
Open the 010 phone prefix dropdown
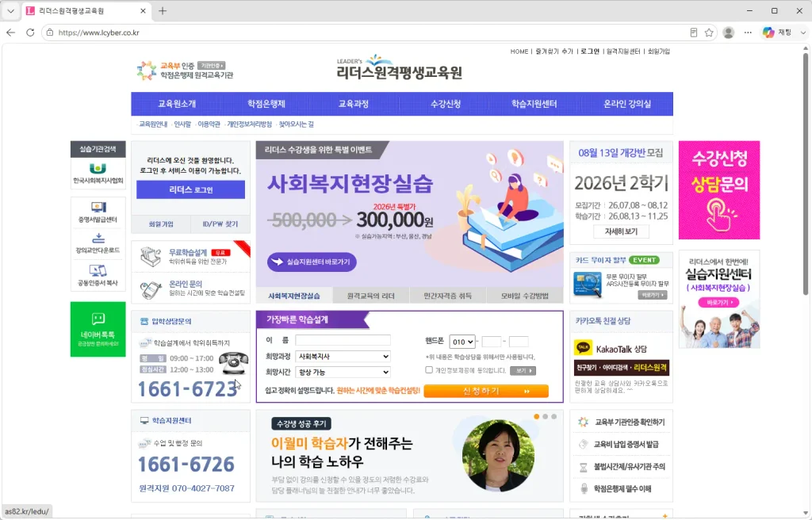(462, 342)
